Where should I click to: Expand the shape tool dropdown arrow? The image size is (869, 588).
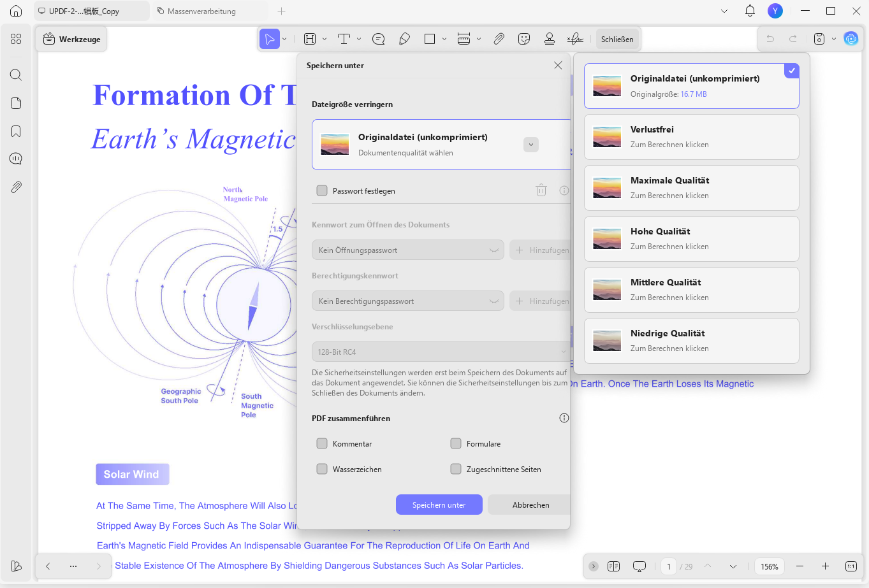(x=444, y=39)
